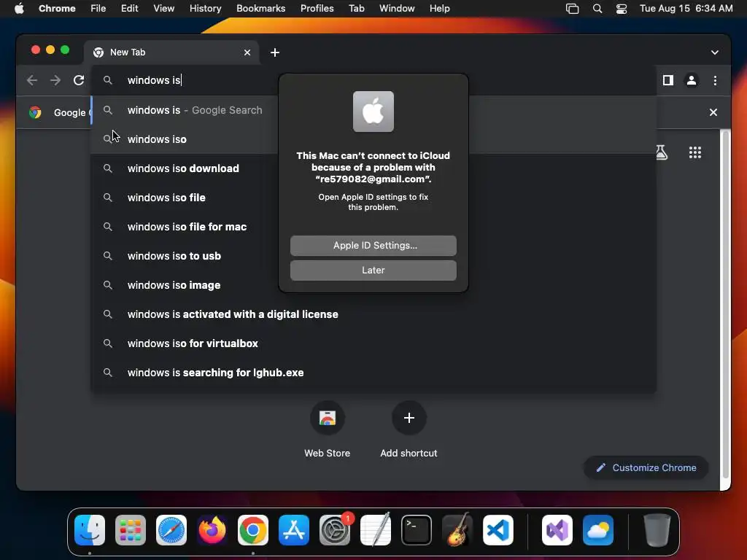The width and height of the screenshot is (747, 560).
Task: Click the Chrome page vertical scrollbar
Action: [726, 305]
